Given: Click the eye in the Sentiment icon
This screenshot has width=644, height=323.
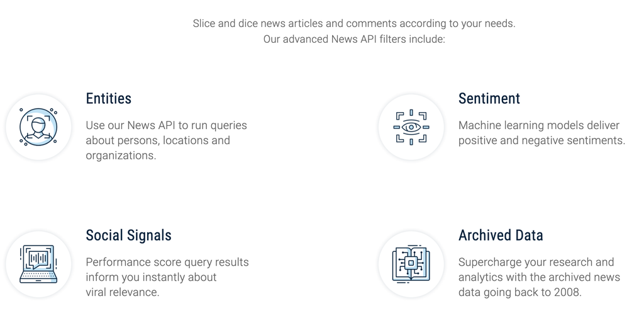Looking at the screenshot, I should pyautogui.click(x=411, y=127).
